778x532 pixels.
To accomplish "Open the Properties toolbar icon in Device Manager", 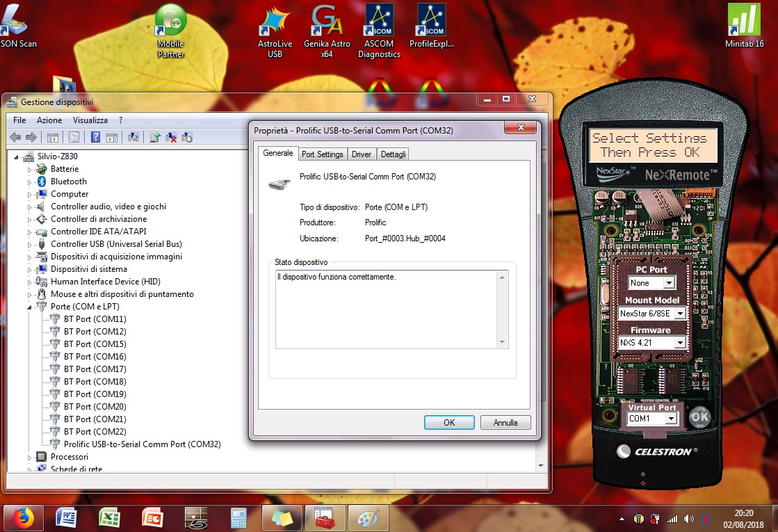I will coord(74,138).
